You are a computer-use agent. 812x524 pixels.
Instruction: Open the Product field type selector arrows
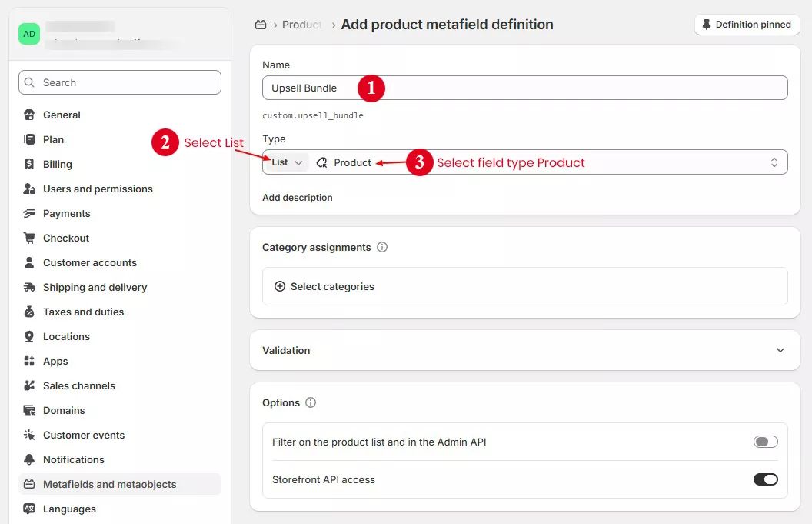[774, 162]
